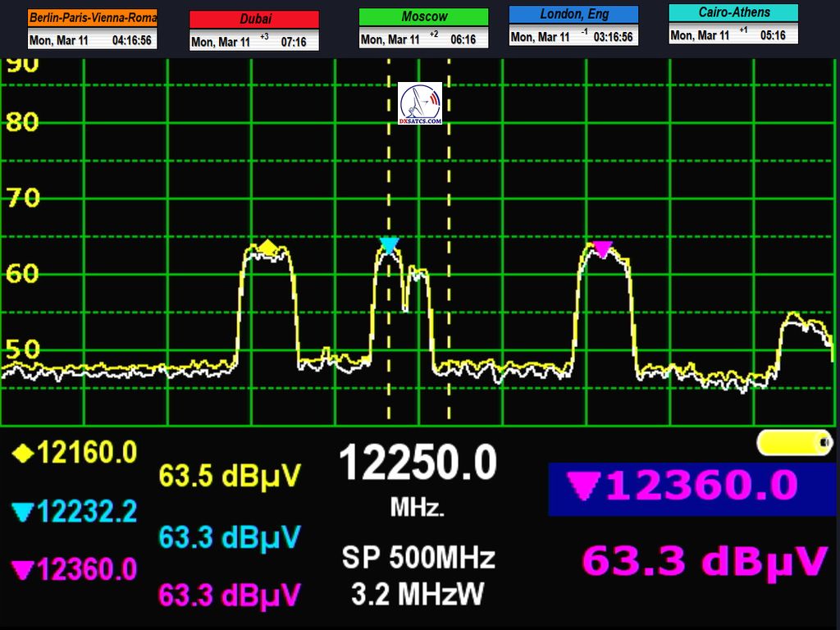
Task: Click the 3.2 MHzW bandwidth setting
Action: coord(418,594)
